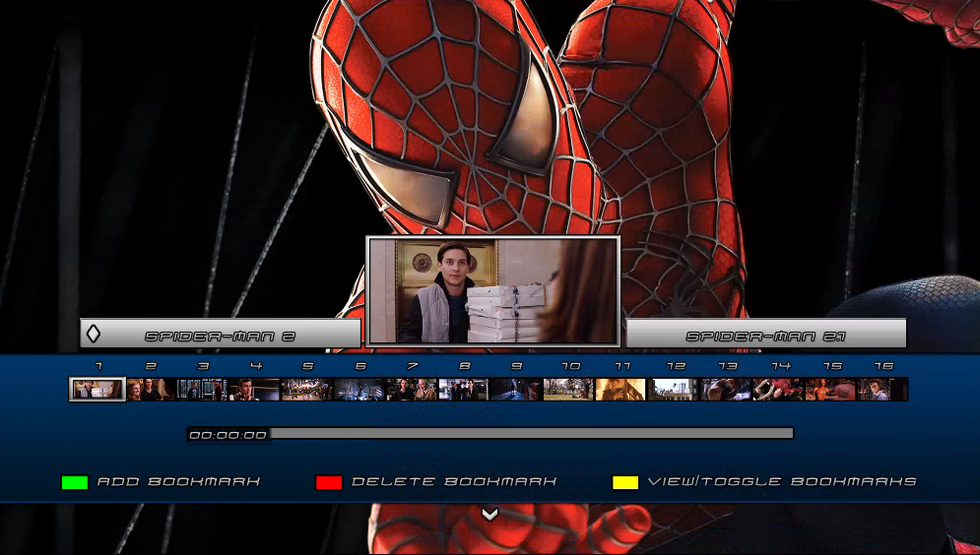980x555 pixels.
Task: Select chapter 10 thumbnail
Action: (x=568, y=390)
